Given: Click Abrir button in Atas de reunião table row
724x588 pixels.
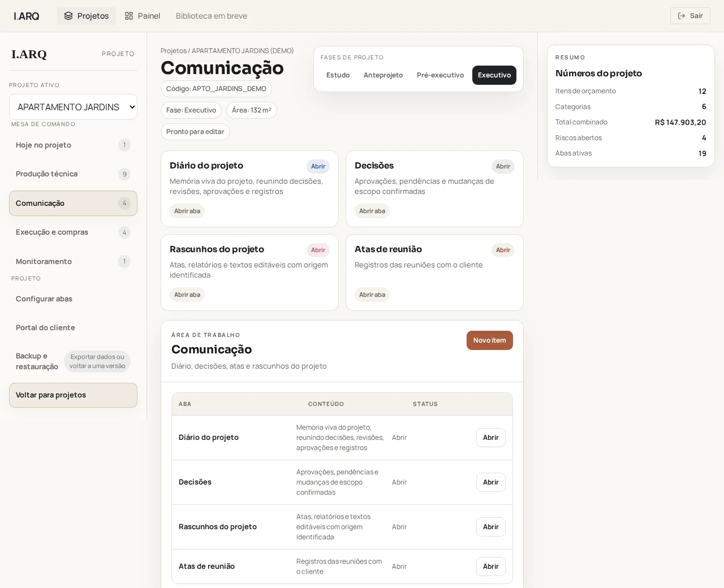Looking at the screenshot, I should [x=491, y=567].
